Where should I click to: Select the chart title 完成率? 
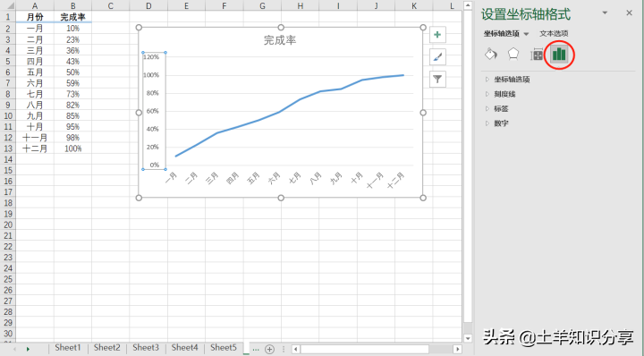point(280,40)
